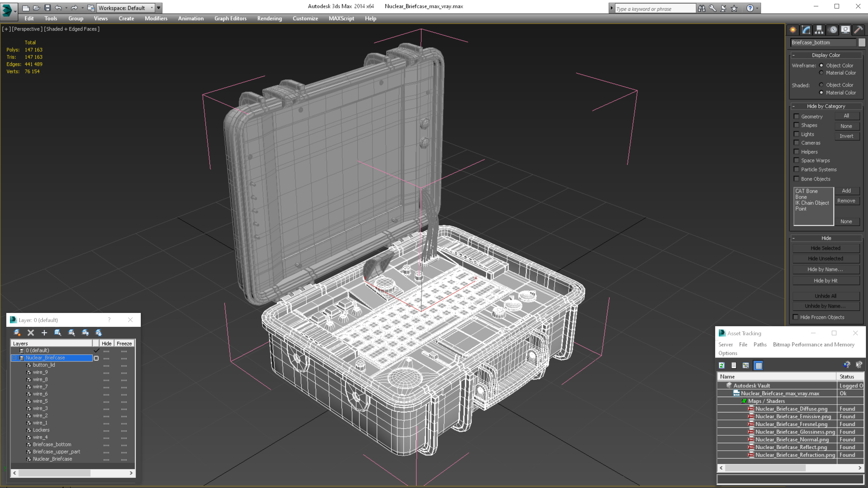
Task: Click the Redo arrow icon
Action: [x=74, y=8]
